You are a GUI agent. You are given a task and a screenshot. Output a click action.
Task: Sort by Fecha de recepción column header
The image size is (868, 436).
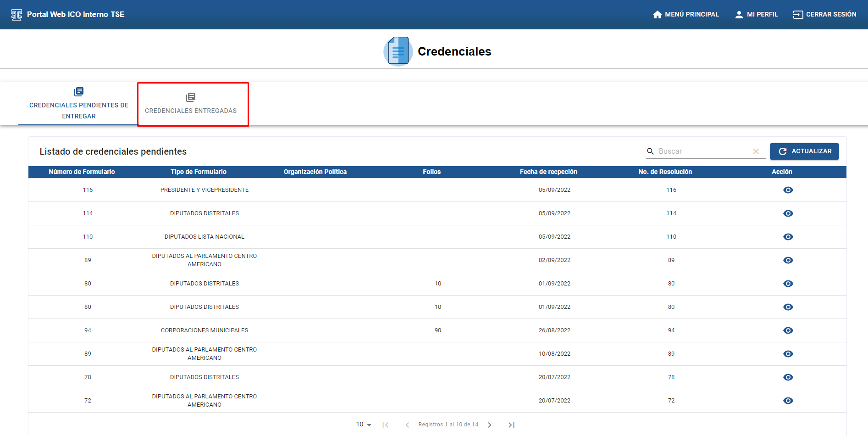point(548,172)
